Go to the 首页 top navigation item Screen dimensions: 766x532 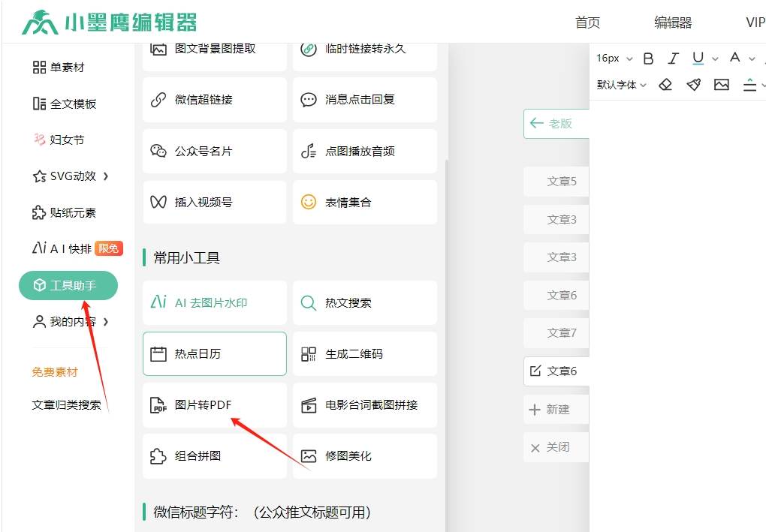587,23
